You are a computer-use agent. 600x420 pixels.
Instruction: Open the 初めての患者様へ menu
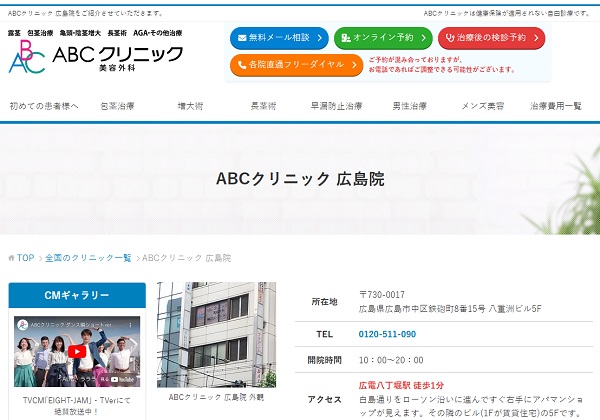click(x=44, y=106)
